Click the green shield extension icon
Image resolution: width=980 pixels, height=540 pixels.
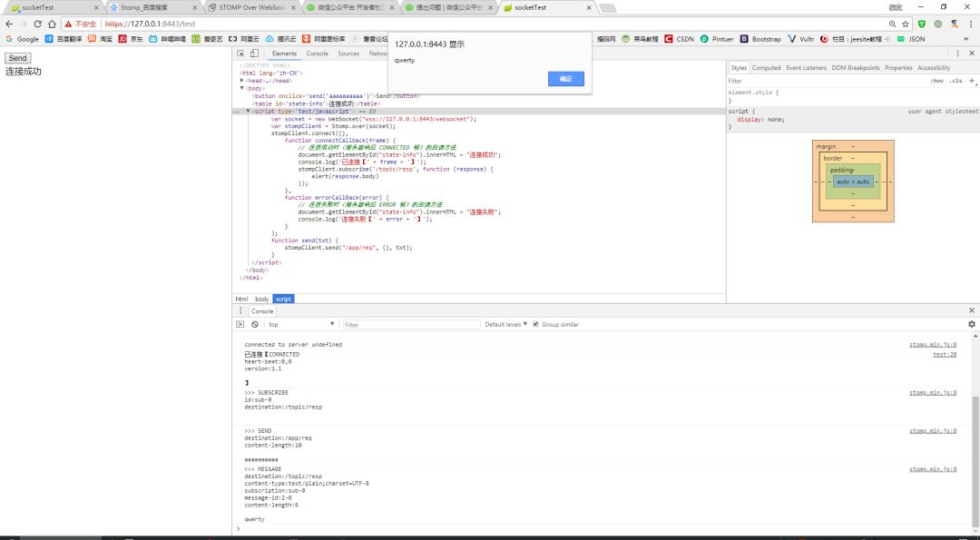click(x=922, y=24)
